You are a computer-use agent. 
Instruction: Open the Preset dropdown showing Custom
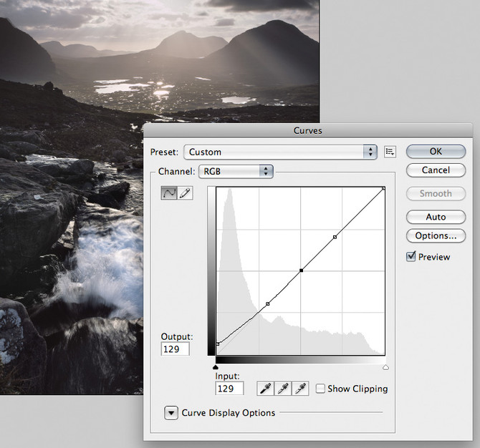tap(280, 152)
